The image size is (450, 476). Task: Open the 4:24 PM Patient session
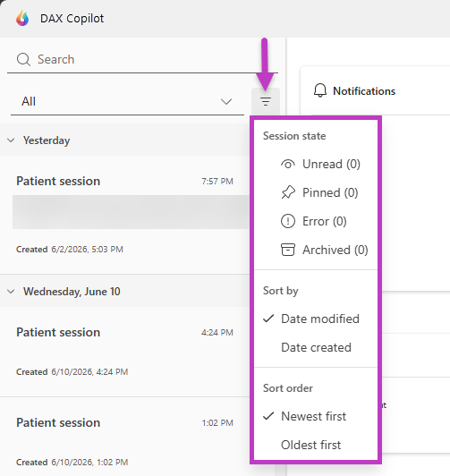click(x=124, y=352)
